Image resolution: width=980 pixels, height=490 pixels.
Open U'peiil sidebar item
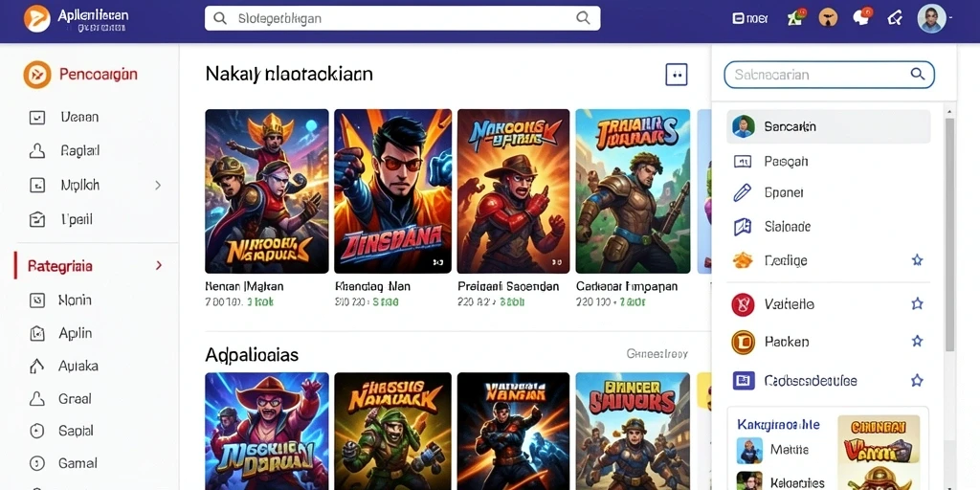[x=77, y=219]
